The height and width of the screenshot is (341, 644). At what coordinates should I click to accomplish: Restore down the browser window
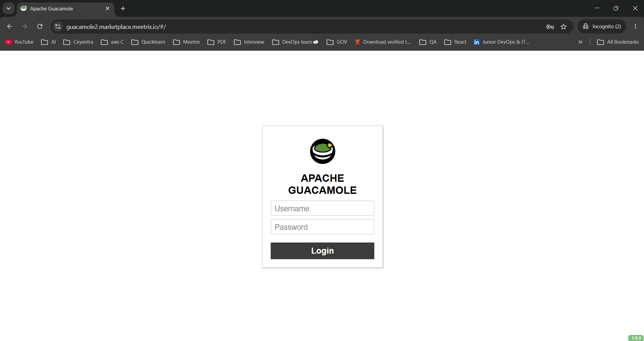[x=616, y=8]
